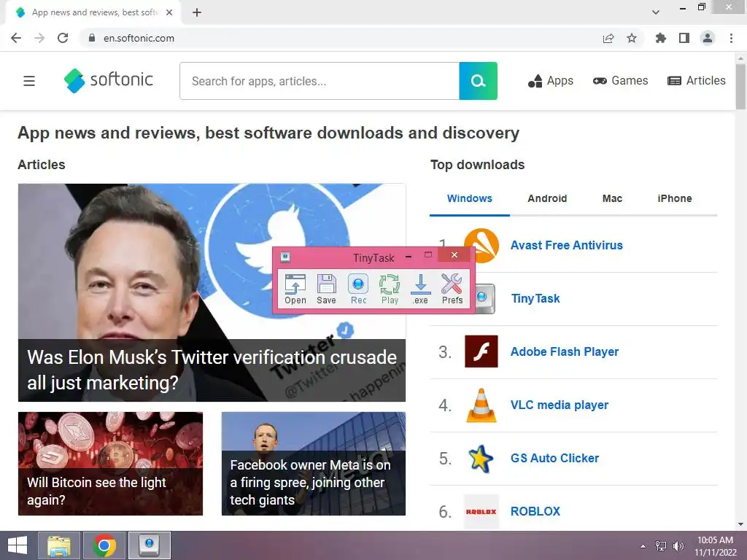Viewport: 747px width, 560px height.
Task: Reload the page in Chrome
Action: click(63, 38)
